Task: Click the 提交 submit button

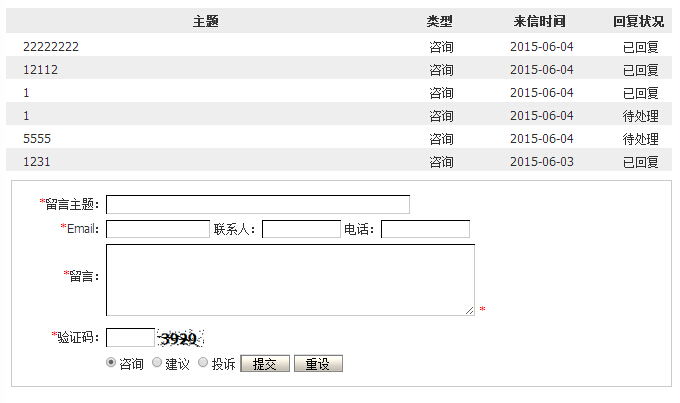Action: tap(265, 364)
